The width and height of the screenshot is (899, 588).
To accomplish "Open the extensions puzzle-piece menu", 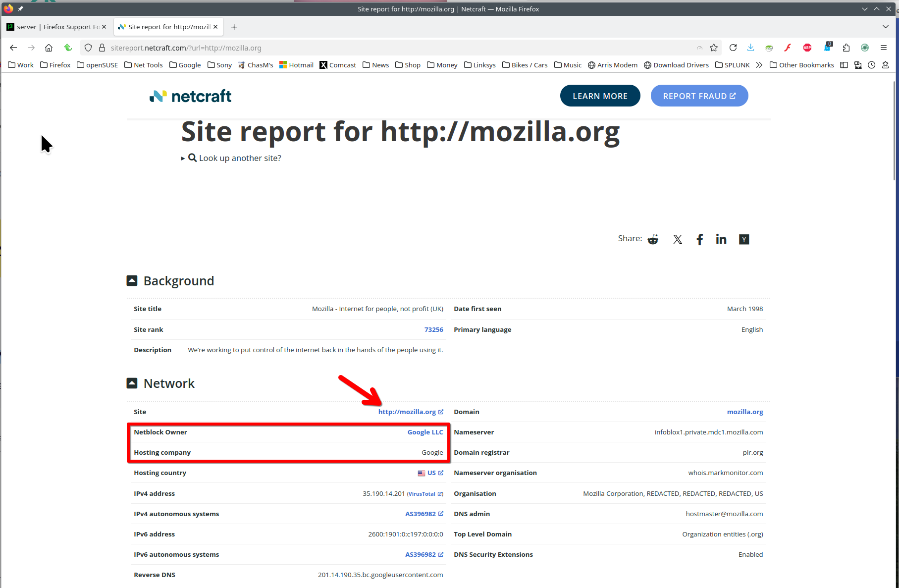I will (846, 48).
